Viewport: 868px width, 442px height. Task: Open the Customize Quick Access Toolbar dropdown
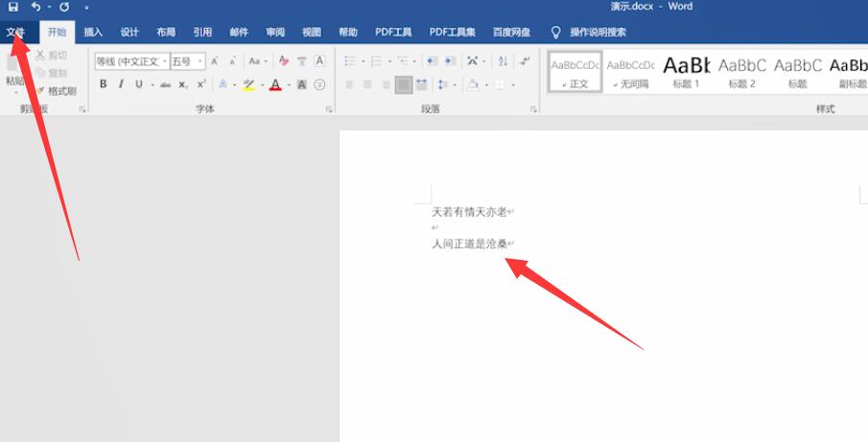[86, 8]
